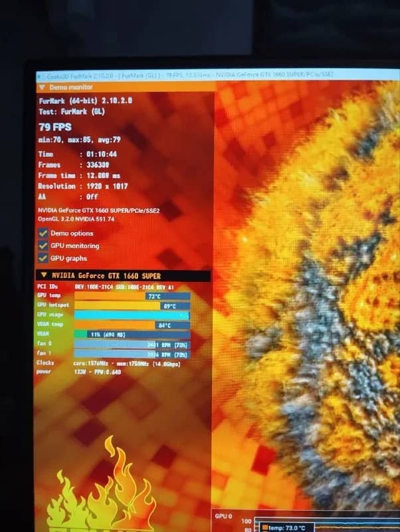
Task: Toggle the GPU monitoring checkbox
Action: (x=43, y=245)
